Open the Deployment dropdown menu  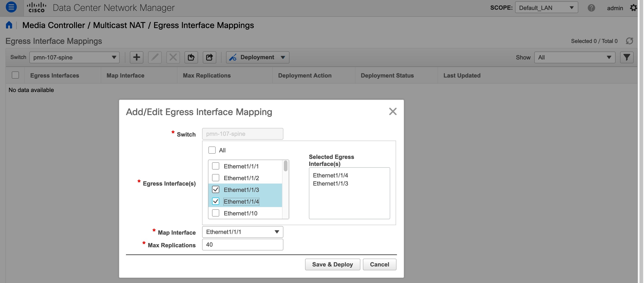(258, 57)
